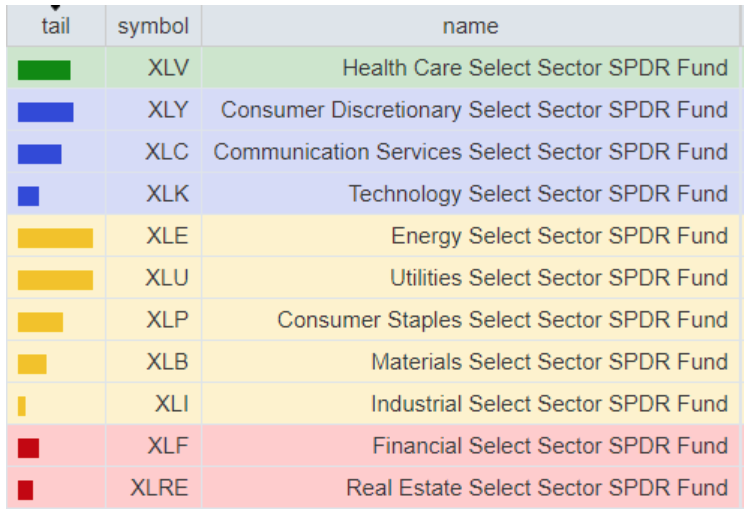
Task: Sort by the tail column header
Action: tap(56, 27)
